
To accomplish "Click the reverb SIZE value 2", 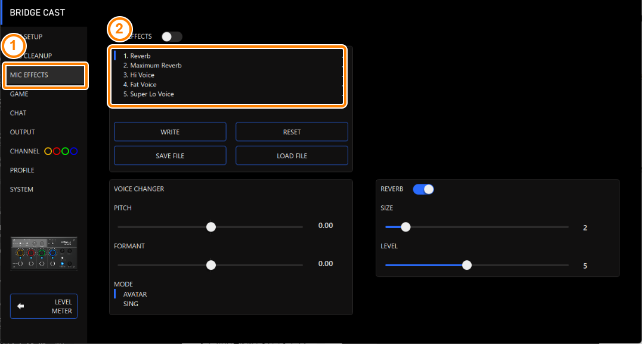I will [x=586, y=228].
